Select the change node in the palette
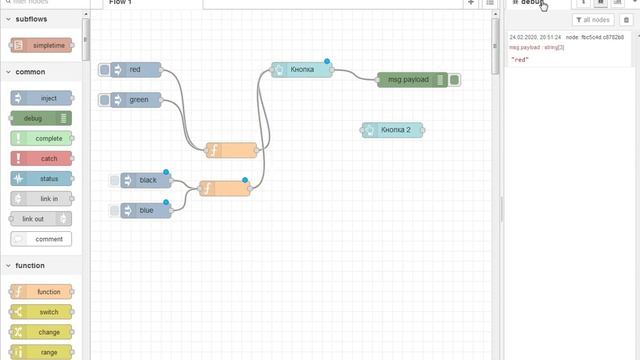This screenshot has height=360, width=640. (41, 332)
